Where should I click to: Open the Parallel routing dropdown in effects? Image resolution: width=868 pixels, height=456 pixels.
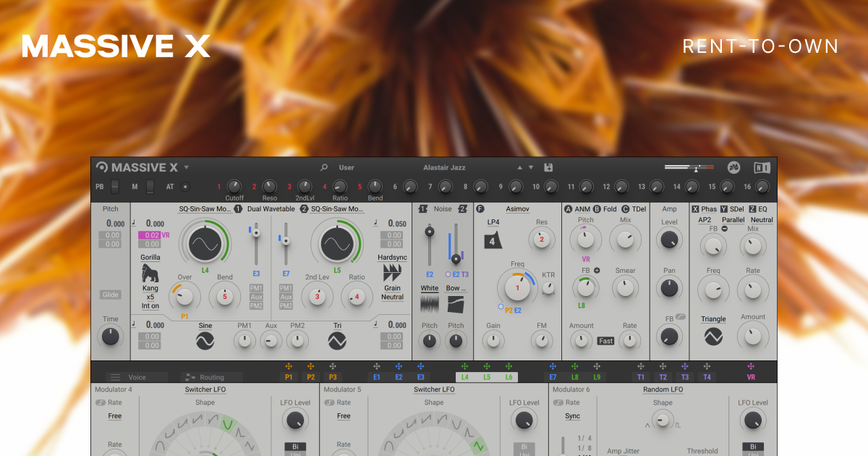[x=733, y=220]
